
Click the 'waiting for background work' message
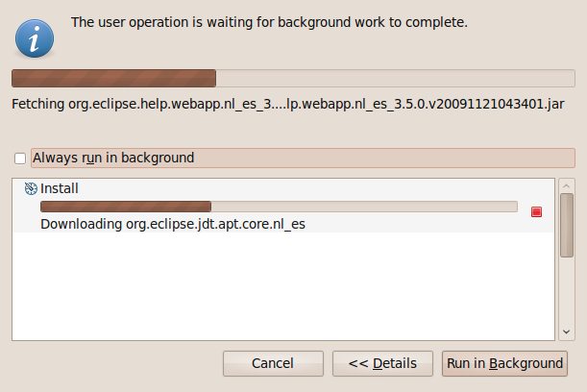tap(269, 22)
